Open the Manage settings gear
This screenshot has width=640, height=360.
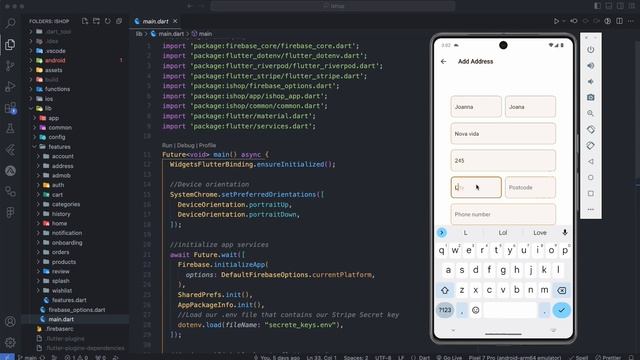coord(10,342)
